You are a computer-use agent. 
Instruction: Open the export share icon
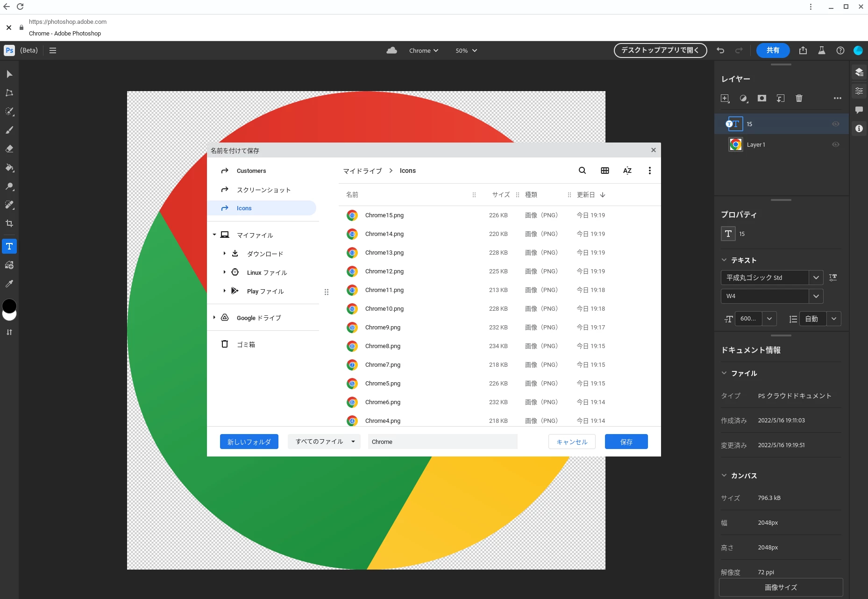point(803,50)
